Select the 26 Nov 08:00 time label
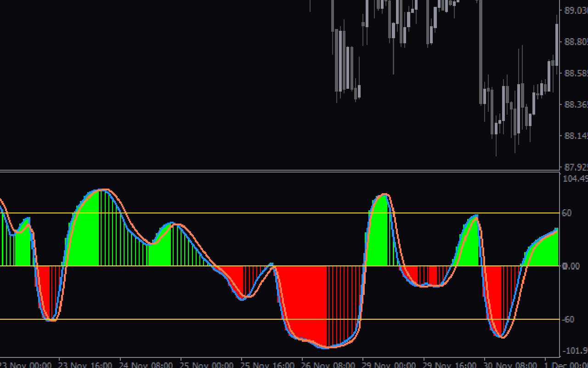The width and height of the screenshot is (588, 368). click(x=328, y=365)
